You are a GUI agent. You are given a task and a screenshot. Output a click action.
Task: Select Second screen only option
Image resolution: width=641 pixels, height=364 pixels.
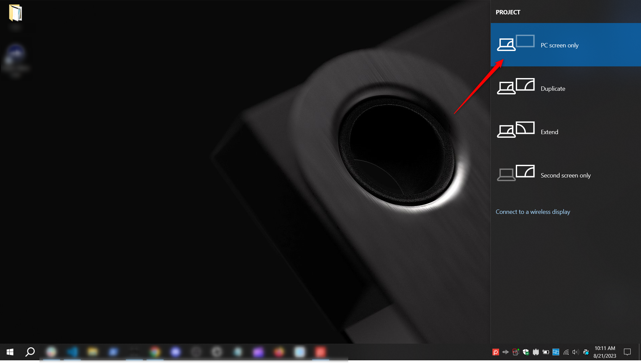(565, 175)
